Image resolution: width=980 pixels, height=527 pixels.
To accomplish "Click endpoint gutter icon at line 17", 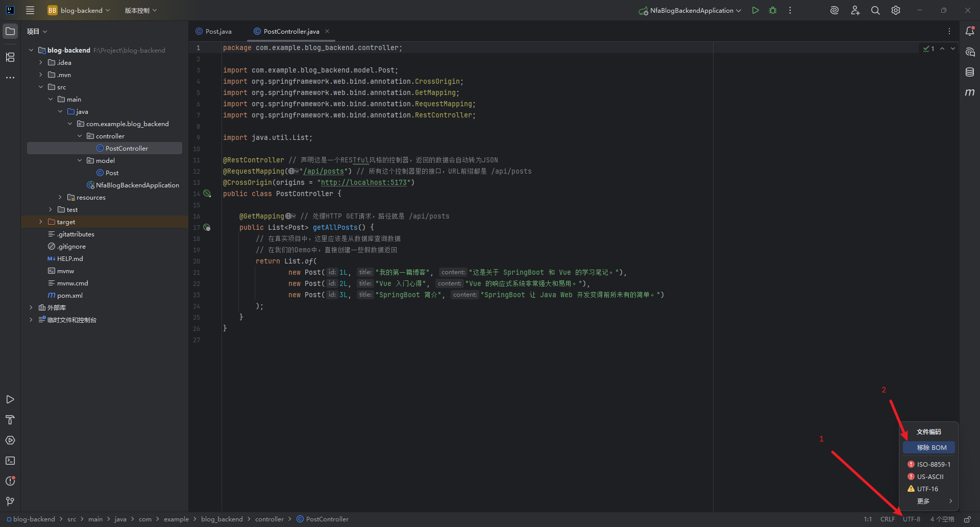I will click(x=207, y=227).
